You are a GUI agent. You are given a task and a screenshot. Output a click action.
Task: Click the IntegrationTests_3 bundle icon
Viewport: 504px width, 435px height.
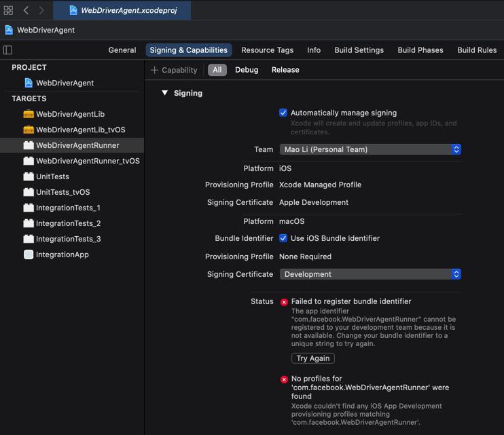29,239
